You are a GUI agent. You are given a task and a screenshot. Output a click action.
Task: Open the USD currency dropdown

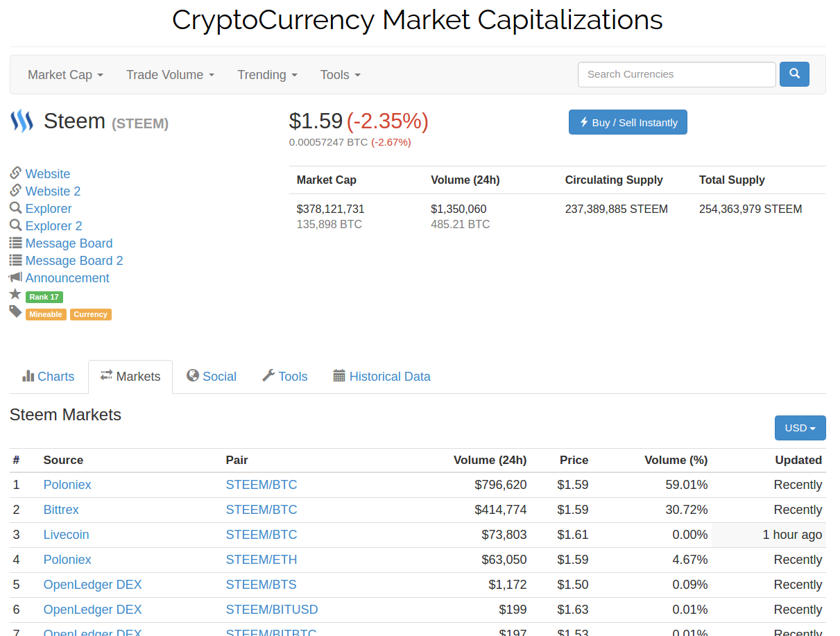click(x=800, y=428)
